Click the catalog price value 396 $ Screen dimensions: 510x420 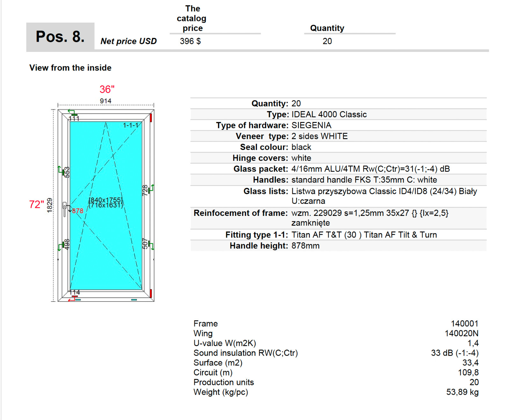[x=189, y=41]
